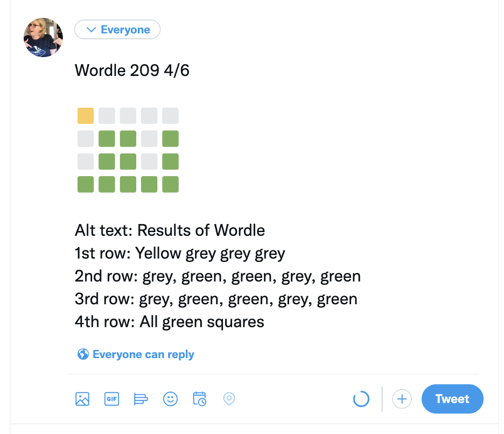This screenshot has width=504, height=434.
Task: Select the emoji picker icon
Action: (170, 399)
